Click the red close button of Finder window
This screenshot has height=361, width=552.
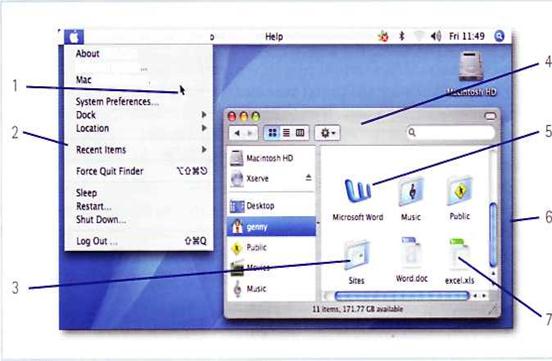tap(232, 116)
